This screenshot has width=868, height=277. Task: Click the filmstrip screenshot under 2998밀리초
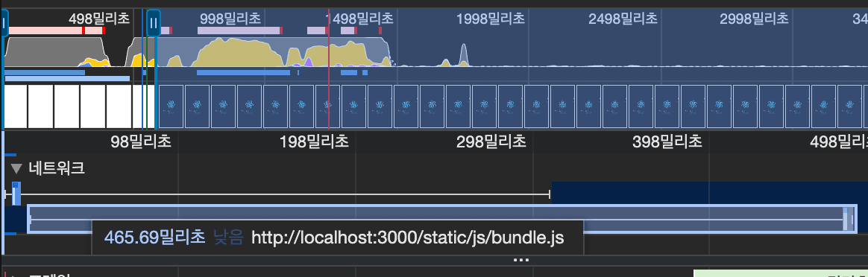click(x=745, y=106)
